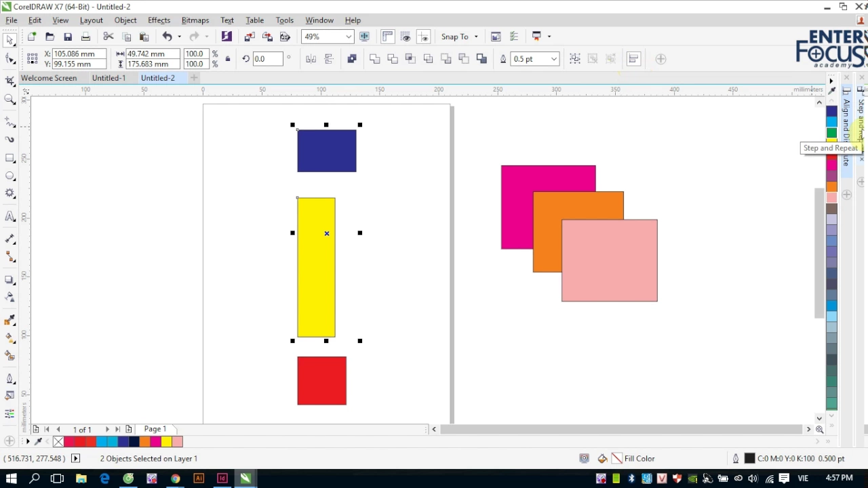868x488 pixels.
Task: Click the Search Content purple icon
Action: [226, 37]
